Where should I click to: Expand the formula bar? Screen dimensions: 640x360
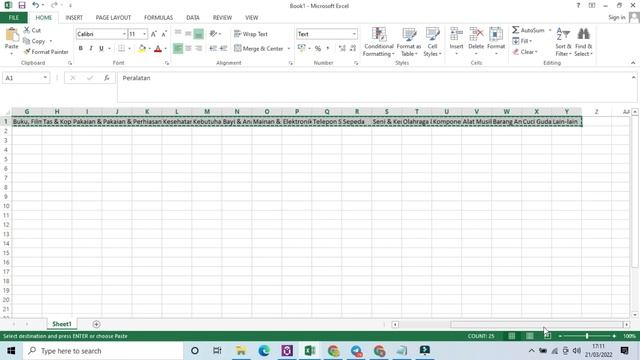[x=633, y=77]
